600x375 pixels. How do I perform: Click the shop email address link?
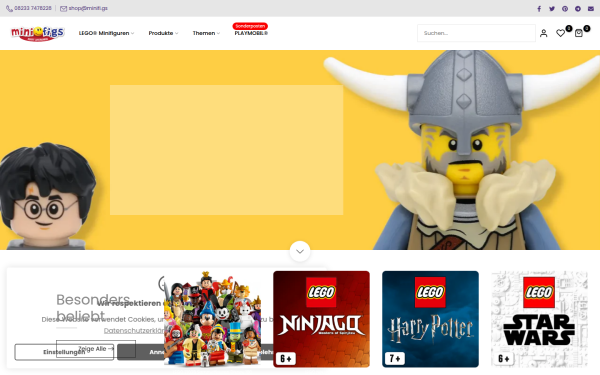point(88,8)
